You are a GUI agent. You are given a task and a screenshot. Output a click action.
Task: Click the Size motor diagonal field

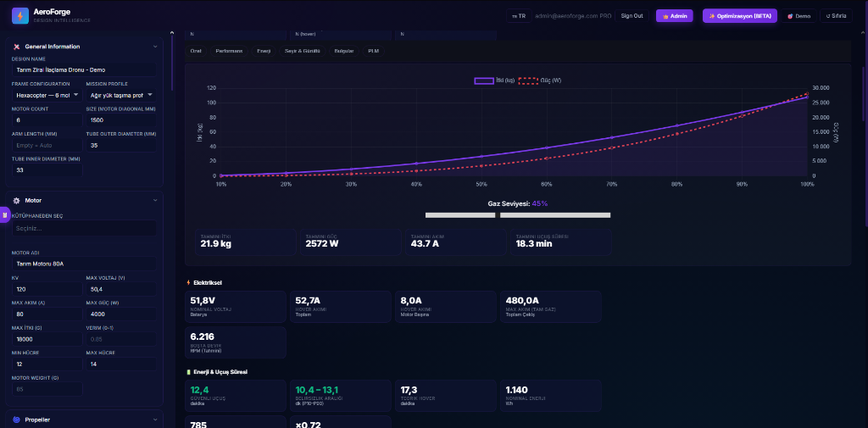120,120
